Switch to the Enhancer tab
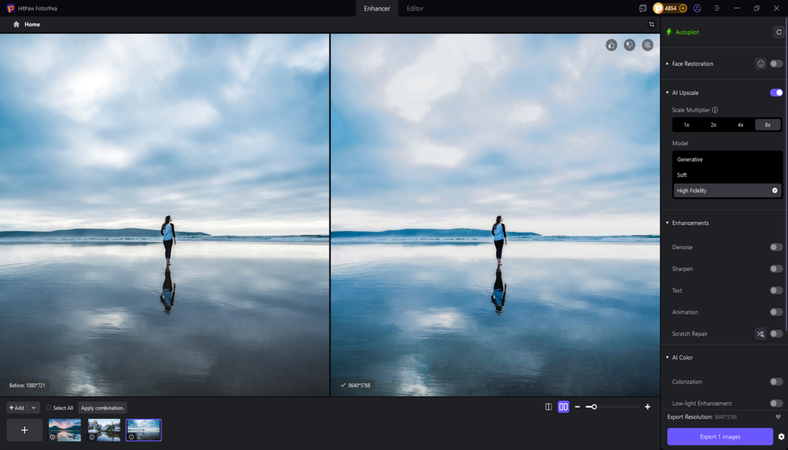This screenshot has width=788, height=450. click(377, 9)
